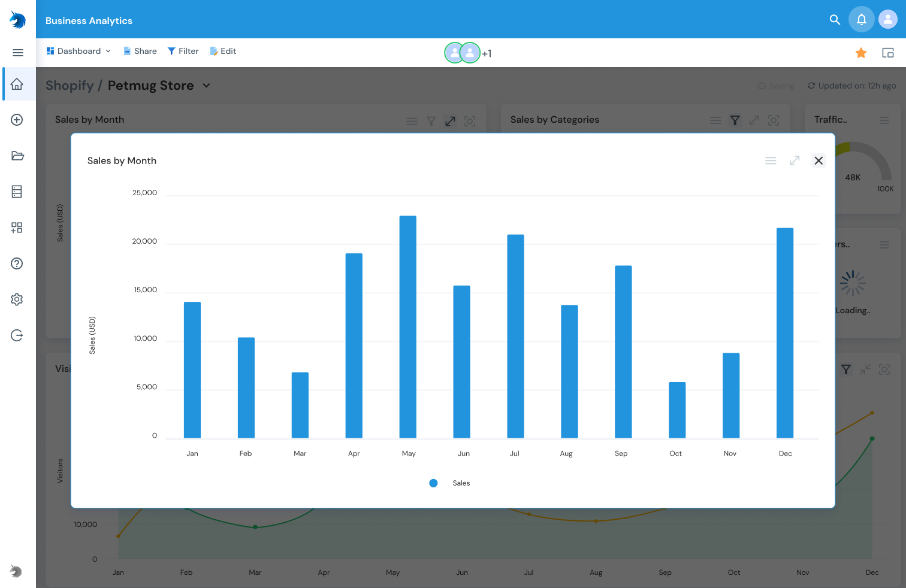This screenshot has height=588, width=906.
Task: Click Sales by Categories filter icon
Action: (735, 120)
